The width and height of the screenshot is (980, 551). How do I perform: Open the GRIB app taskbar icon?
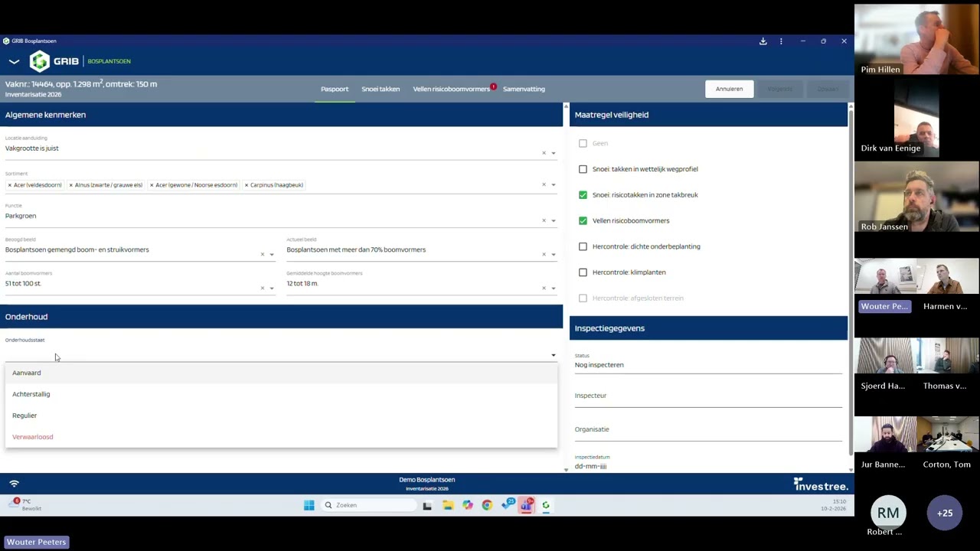pyautogui.click(x=546, y=505)
